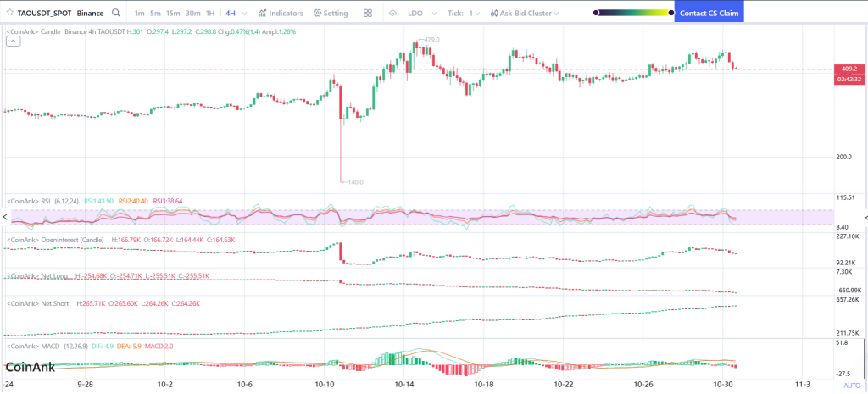This screenshot has width=868, height=394.
Task: Open the layout grid icon
Action: coord(367,14)
